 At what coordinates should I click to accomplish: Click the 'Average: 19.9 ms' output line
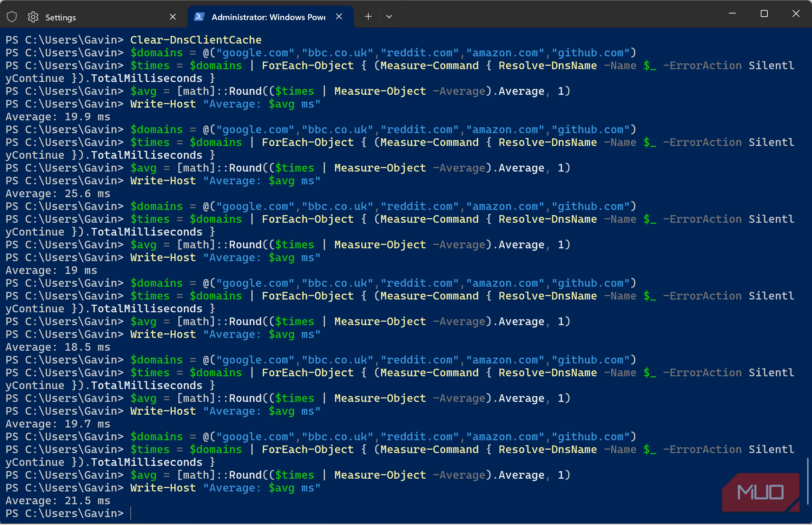(x=58, y=117)
